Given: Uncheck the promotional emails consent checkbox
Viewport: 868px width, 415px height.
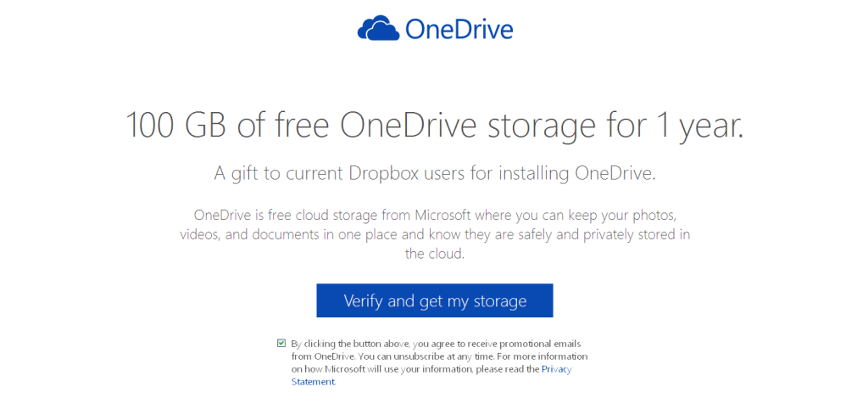Looking at the screenshot, I should pos(281,344).
